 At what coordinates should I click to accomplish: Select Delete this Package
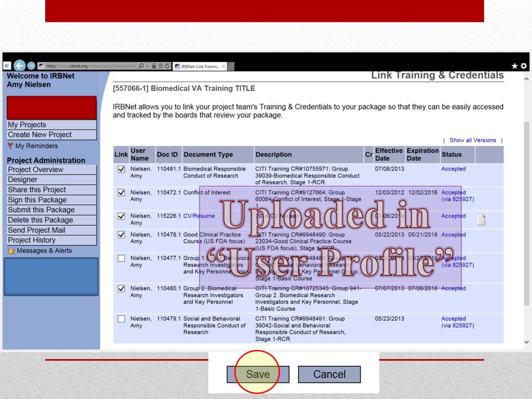(52, 220)
